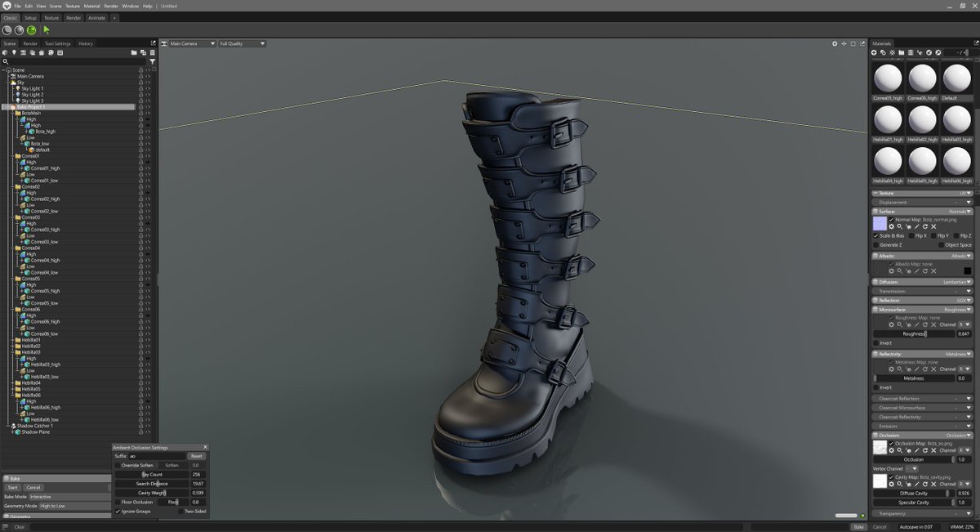Edit Normal Map with pencil icon
The image size is (980, 532).
916,226
